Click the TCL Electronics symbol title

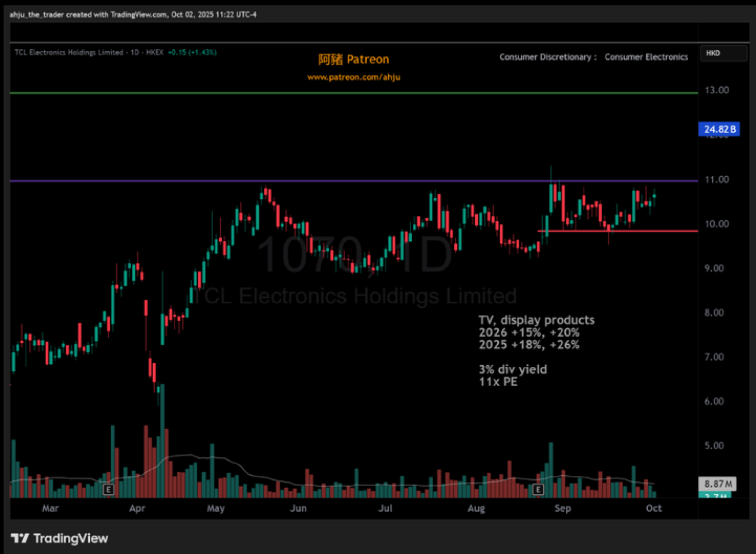point(69,52)
